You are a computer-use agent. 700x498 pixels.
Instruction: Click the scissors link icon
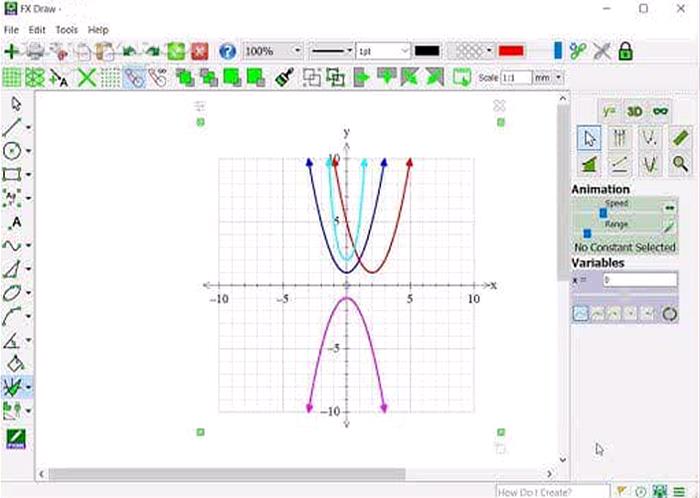[578, 51]
